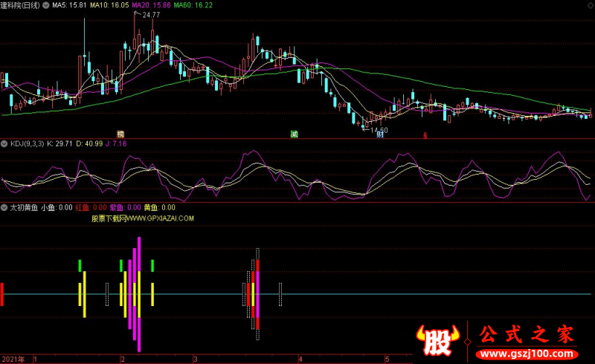Select the MA5: 15.81 line label

coord(69,5)
